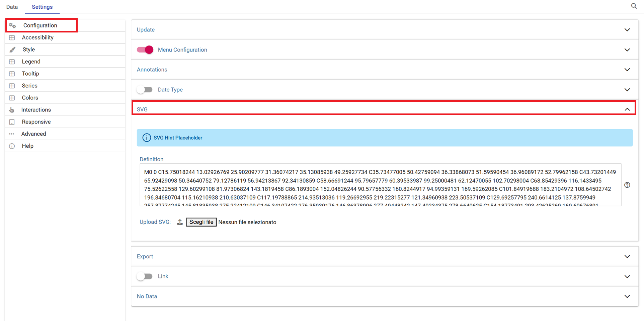Switch to the Data tab
This screenshot has height=321, width=644.
(12, 7)
